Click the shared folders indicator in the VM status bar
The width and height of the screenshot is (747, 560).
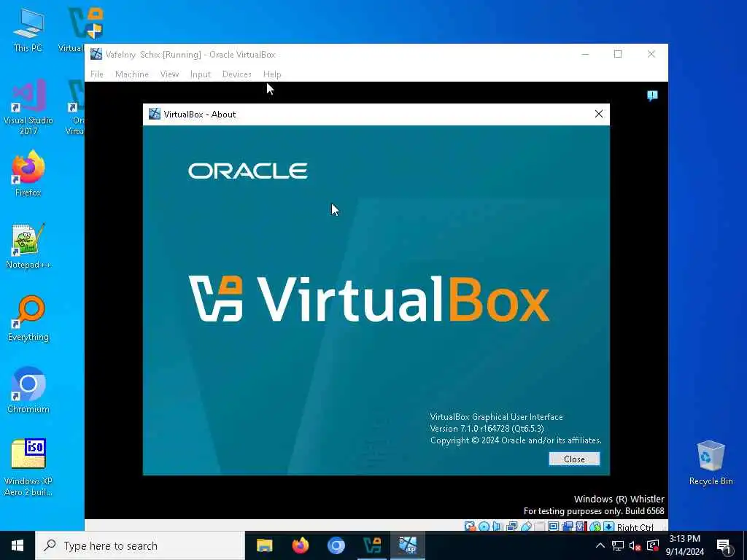[539, 526]
